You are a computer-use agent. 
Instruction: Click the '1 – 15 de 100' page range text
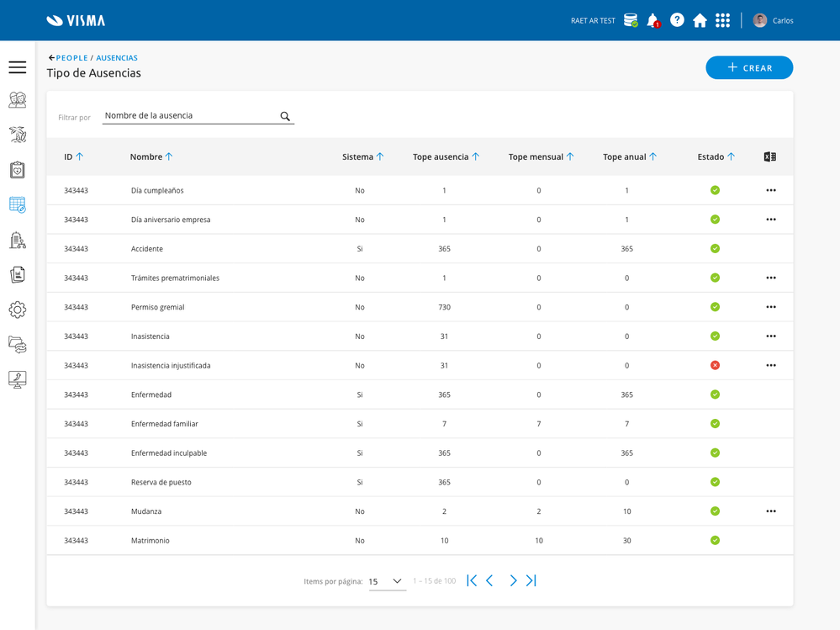coord(434,580)
